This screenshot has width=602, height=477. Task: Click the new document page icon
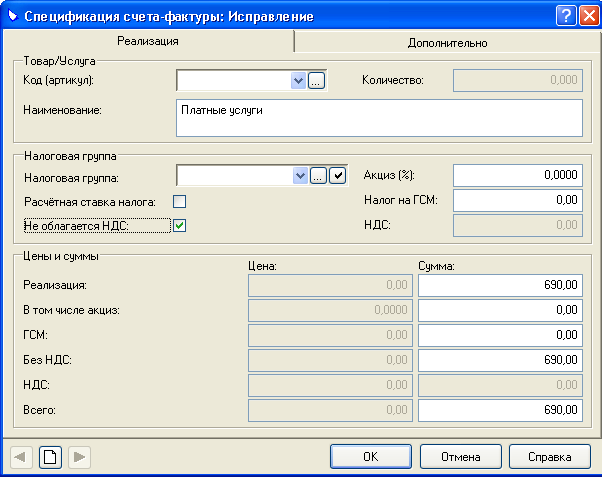pos(50,457)
